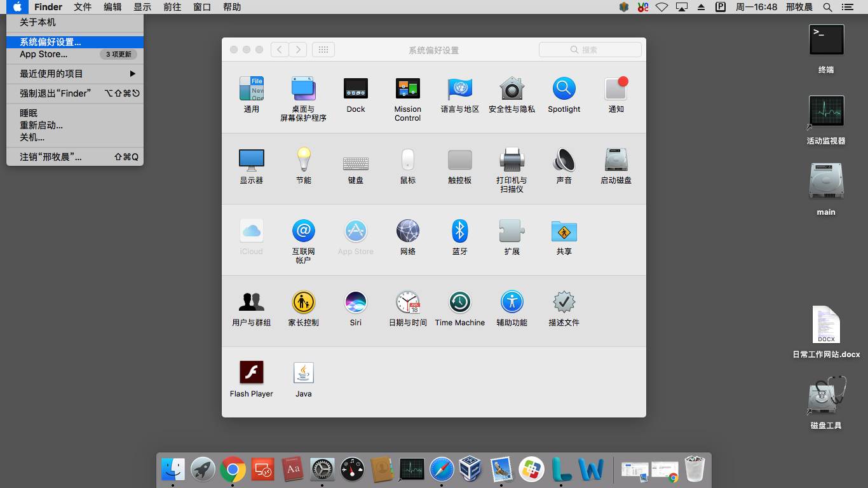Go back in System Preferences toolbar
The height and width of the screenshot is (488, 868).
click(x=280, y=50)
